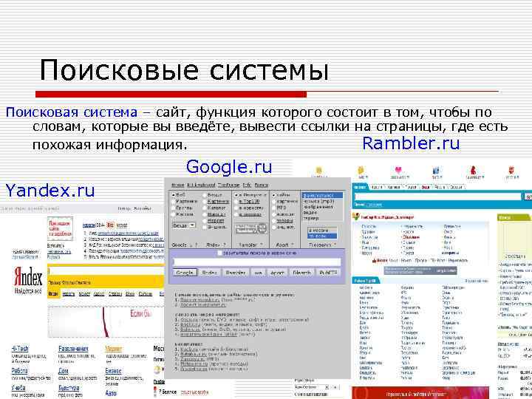Select the 'Каталог' radio in the Яndex column
This screenshot has height=399, width=532.
coord(205,208)
